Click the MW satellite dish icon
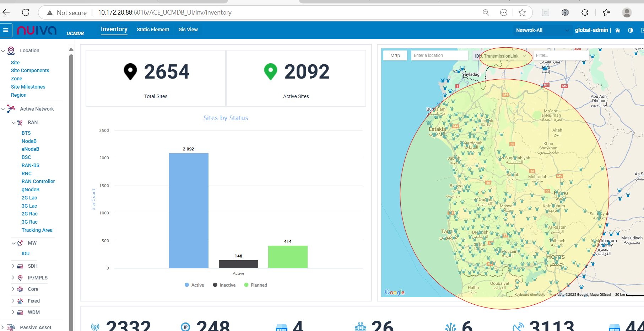The height and width of the screenshot is (331, 644). pyautogui.click(x=20, y=243)
